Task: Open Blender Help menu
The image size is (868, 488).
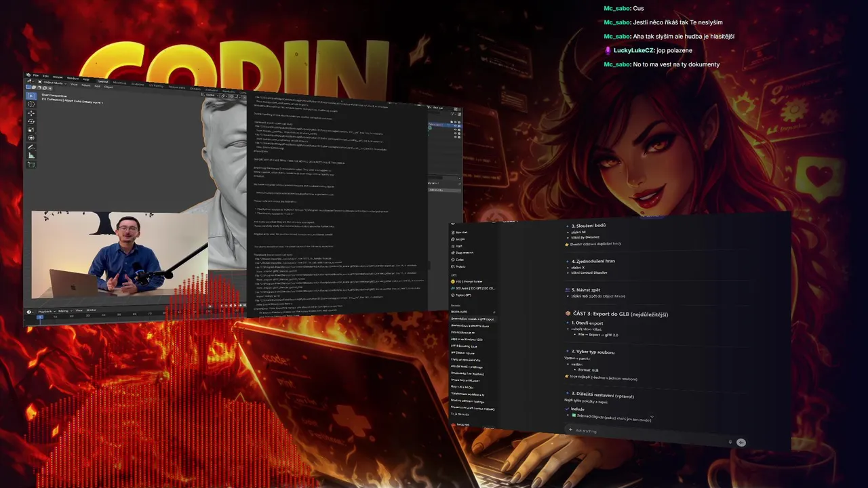Action: pos(86,79)
